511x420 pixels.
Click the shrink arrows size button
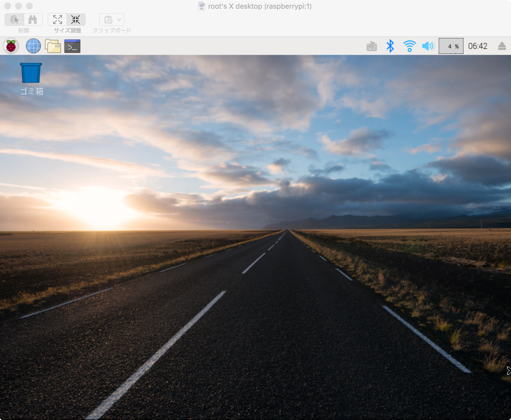[76, 20]
